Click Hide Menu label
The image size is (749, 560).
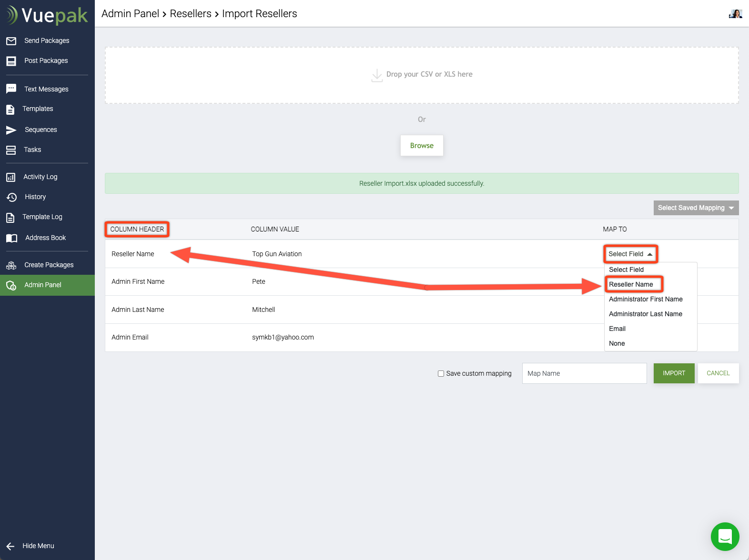[x=38, y=546]
